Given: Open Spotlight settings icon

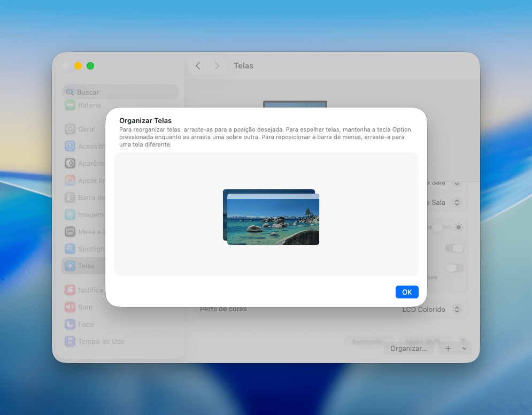Looking at the screenshot, I should tap(70, 249).
